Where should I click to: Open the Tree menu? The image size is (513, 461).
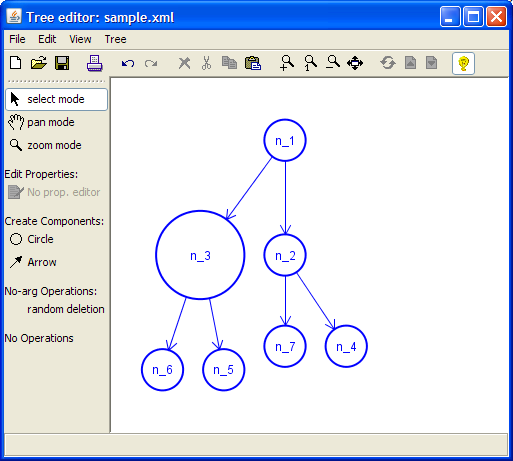pyautogui.click(x=115, y=39)
